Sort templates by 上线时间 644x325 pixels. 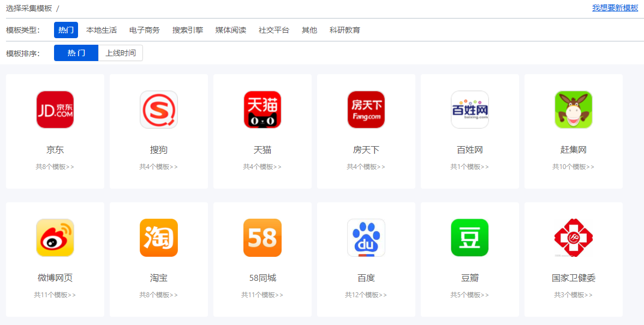click(121, 53)
